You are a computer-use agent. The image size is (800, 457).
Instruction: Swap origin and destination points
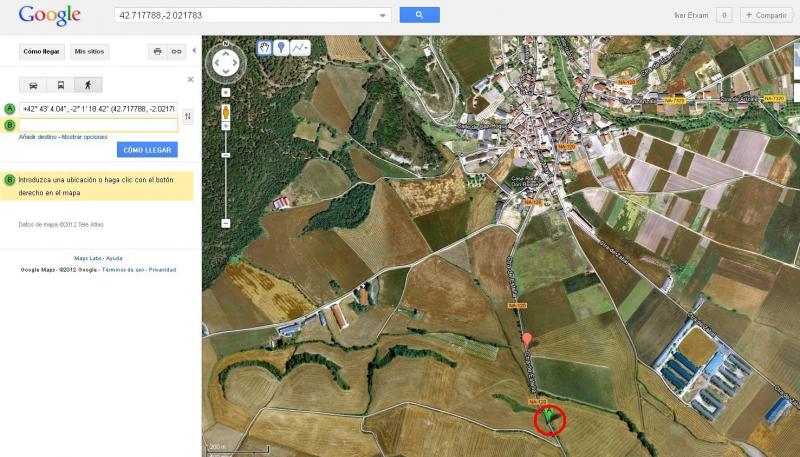[188, 117]
